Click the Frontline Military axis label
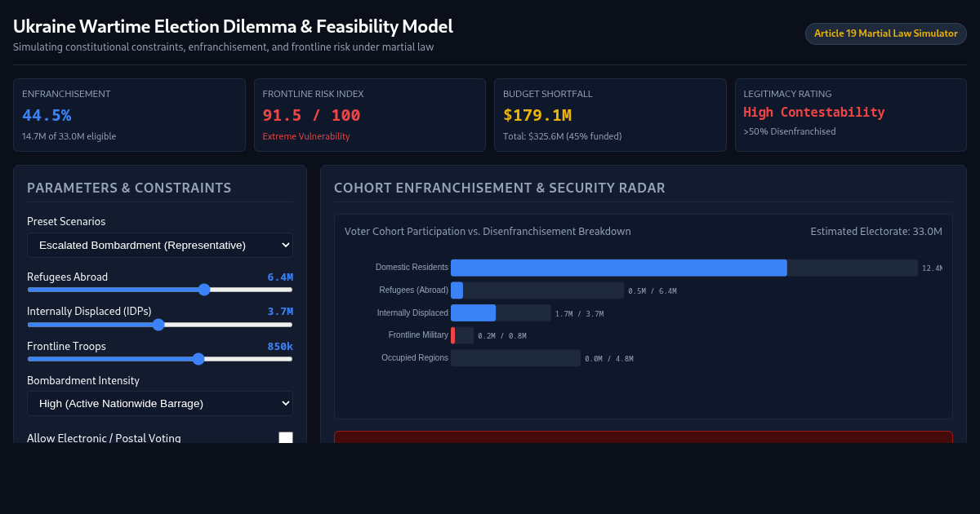 (x=418, y=335)
